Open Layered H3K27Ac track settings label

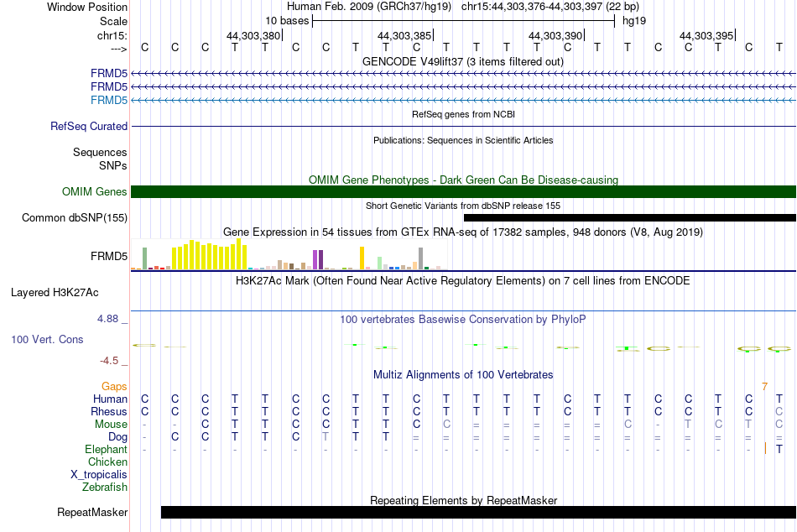pyautogui.click(x=55, y=293)
